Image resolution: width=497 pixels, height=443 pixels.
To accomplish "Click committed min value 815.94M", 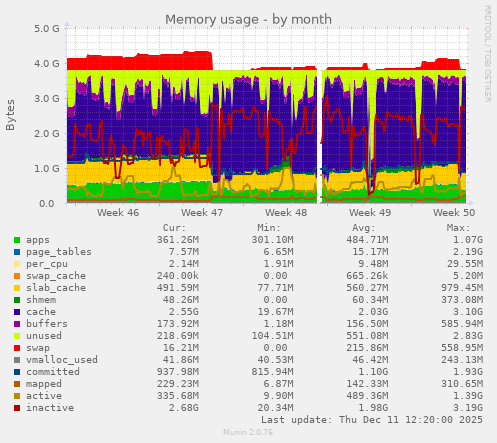I will pos(272,372).
